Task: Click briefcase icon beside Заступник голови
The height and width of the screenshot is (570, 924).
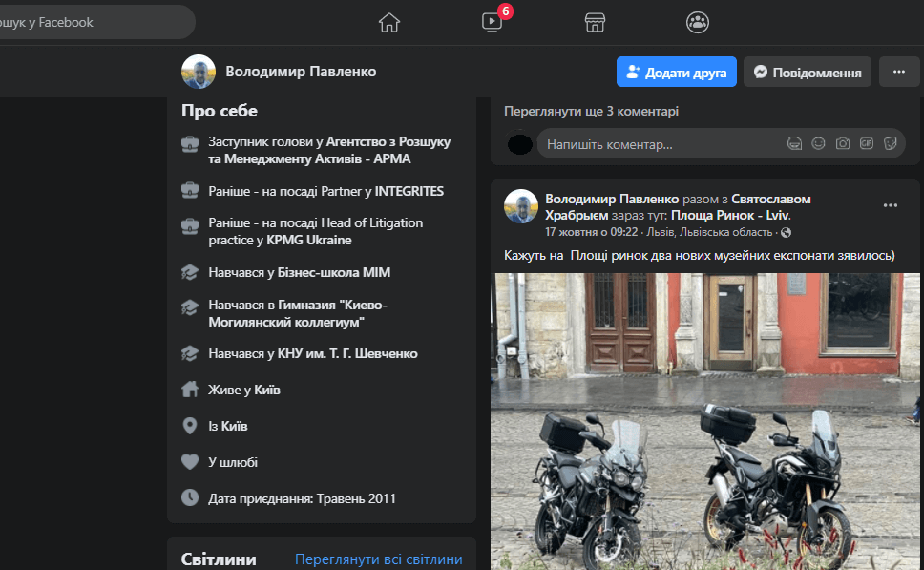Action: [190, 143]
